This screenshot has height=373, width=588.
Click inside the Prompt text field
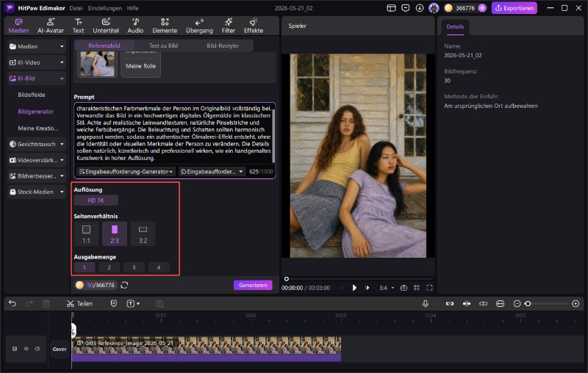point(173,133)
